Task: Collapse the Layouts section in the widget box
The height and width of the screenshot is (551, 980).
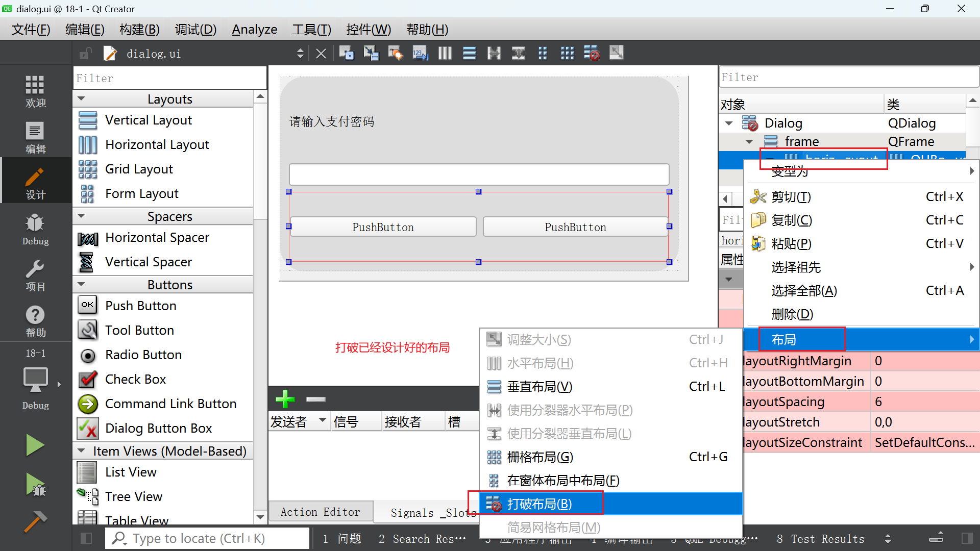Action: point(82,98)
